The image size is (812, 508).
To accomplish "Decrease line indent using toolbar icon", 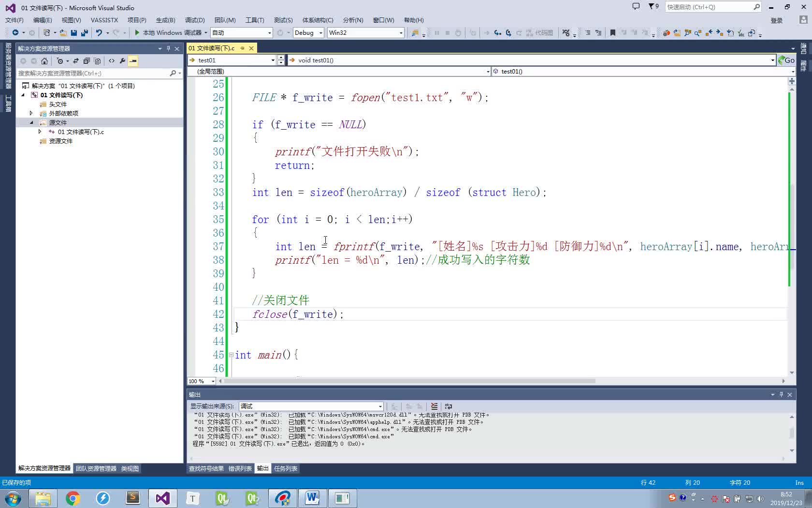I will pos(588,32).
